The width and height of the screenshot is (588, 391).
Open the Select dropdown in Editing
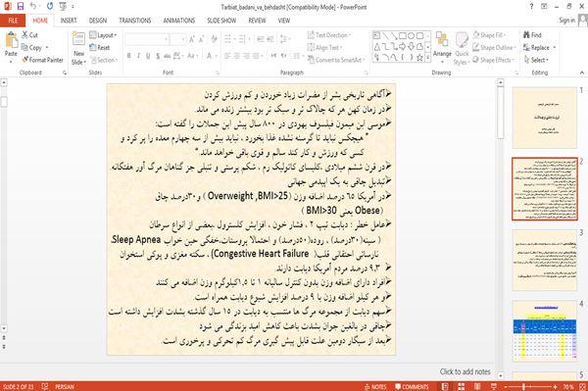point(537,60)
